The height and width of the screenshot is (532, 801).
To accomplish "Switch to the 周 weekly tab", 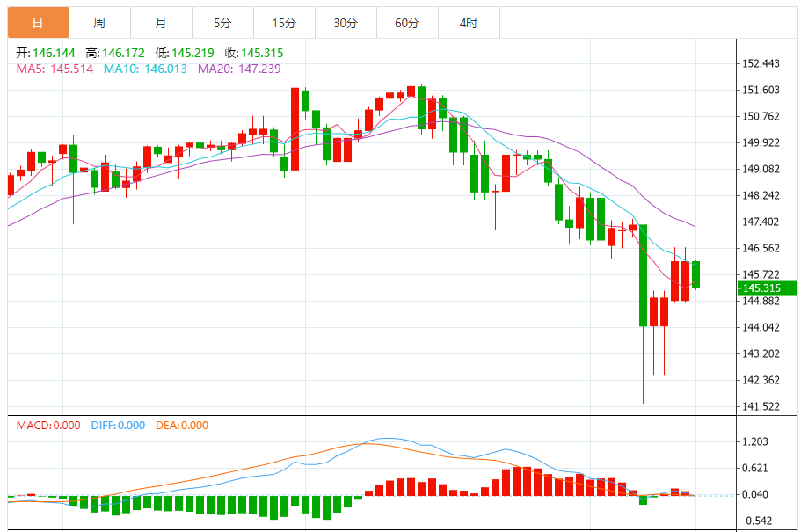I will click(99, 23).
